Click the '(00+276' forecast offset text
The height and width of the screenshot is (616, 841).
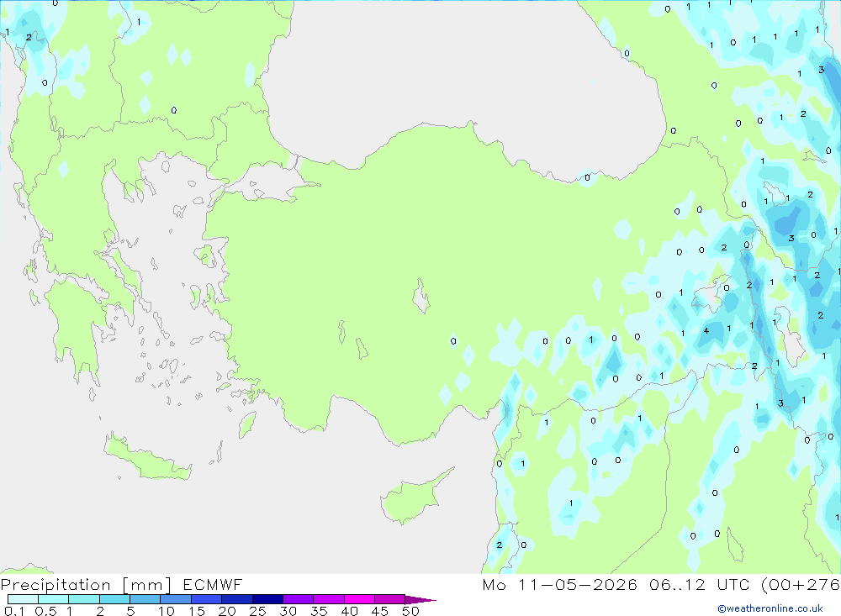click(801, 584)
